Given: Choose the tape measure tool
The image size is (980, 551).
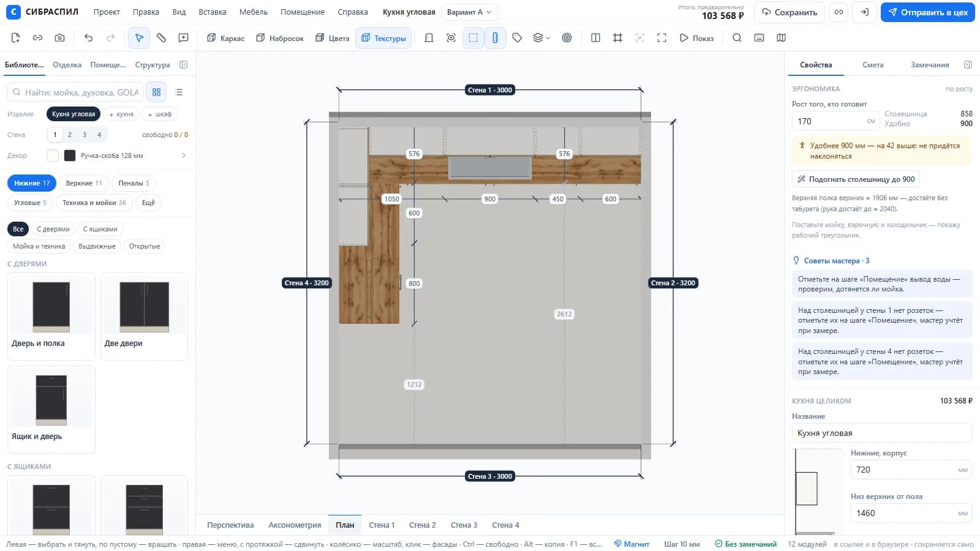Looking at the screenshot, I should coord(161,38).
